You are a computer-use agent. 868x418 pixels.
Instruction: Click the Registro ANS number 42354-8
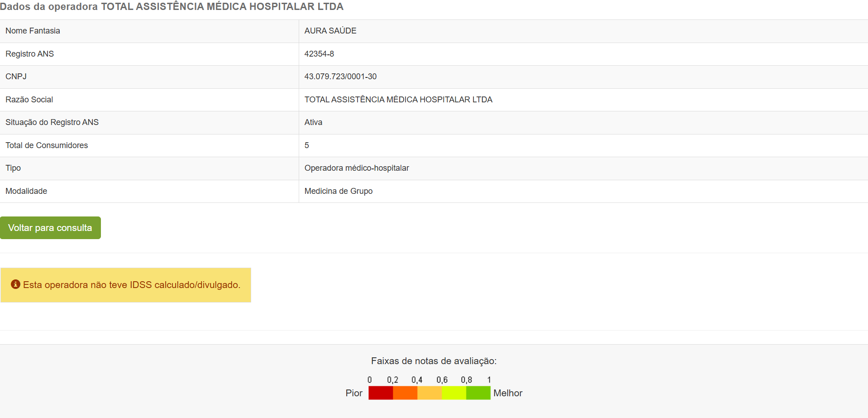(319, 54)
